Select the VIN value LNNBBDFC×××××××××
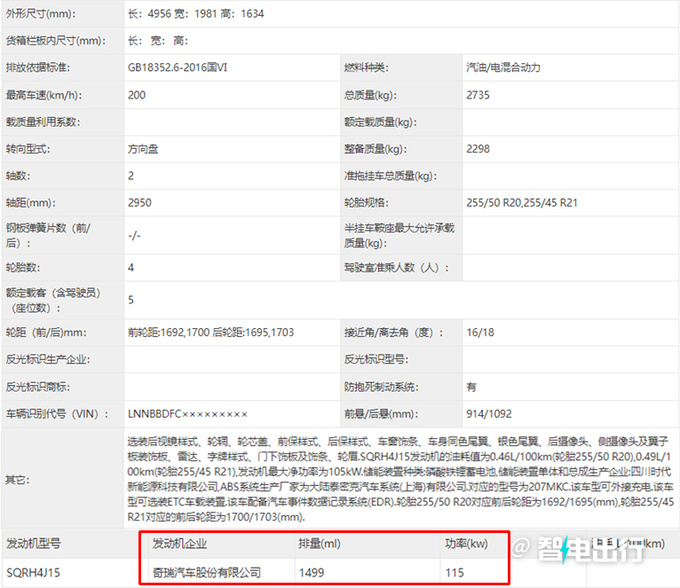Screen dimensions: 680x588 (187, 414)
